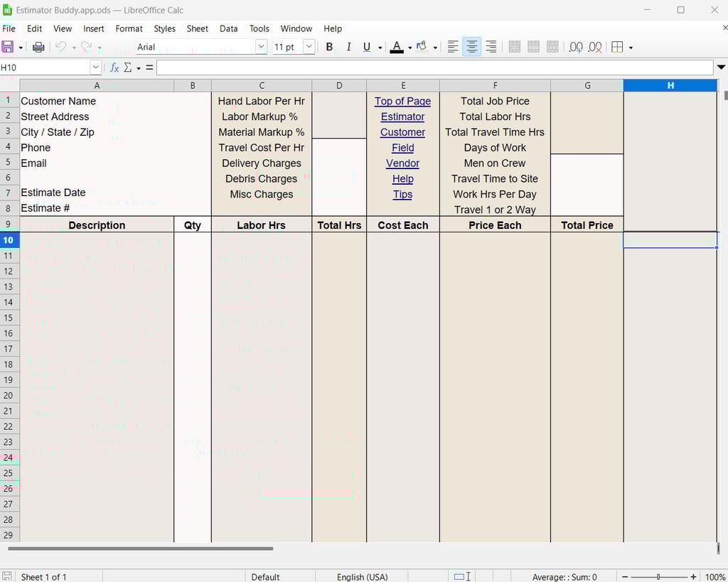Open the Sheet menu

[x=197, y=28]
